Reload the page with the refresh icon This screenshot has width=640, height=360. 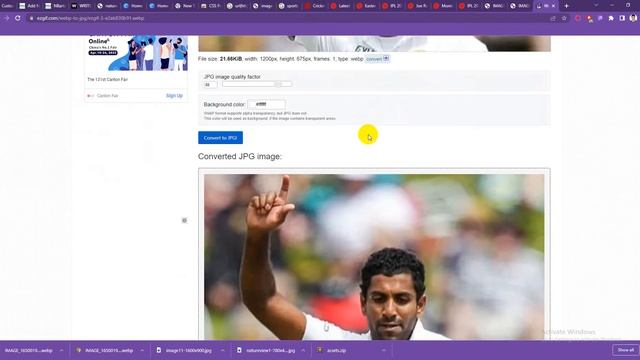coord(18,18)
